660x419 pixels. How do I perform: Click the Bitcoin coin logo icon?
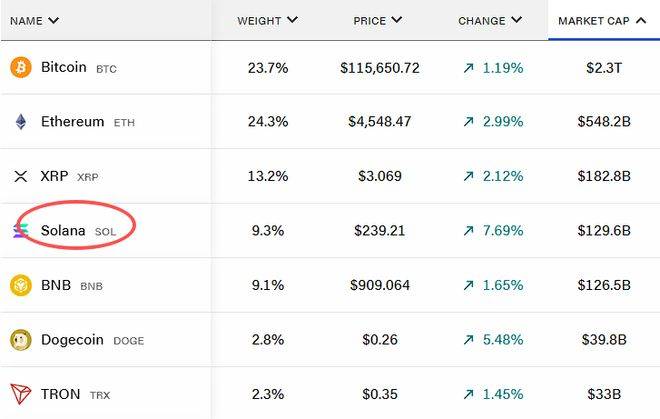click(20, 68)
